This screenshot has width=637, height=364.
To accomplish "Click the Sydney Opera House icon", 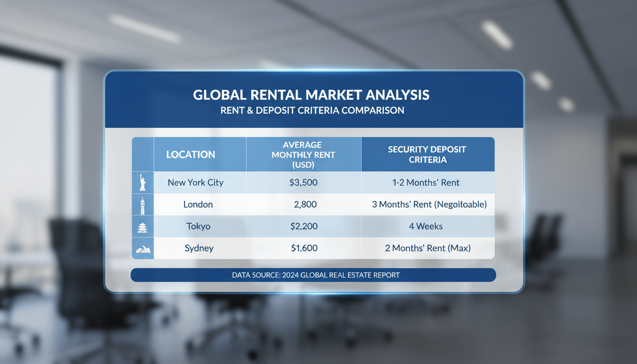I will (x=143, y=249).
